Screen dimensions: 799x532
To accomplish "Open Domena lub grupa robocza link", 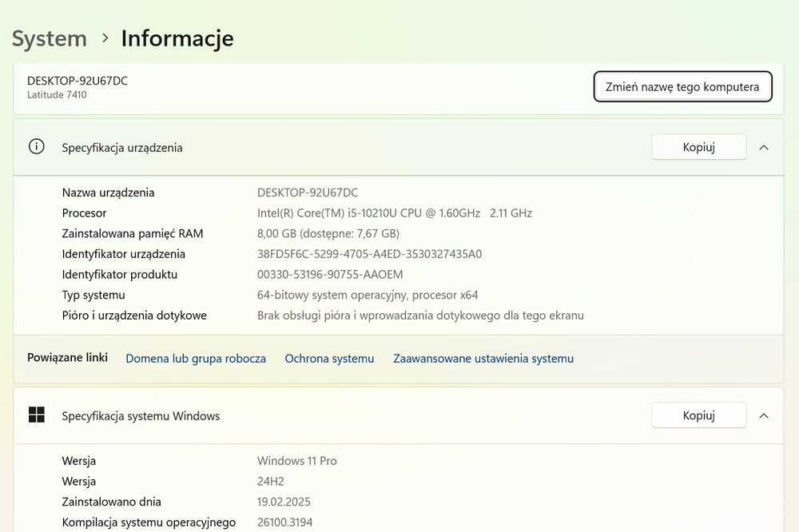I will coord(196,358).
